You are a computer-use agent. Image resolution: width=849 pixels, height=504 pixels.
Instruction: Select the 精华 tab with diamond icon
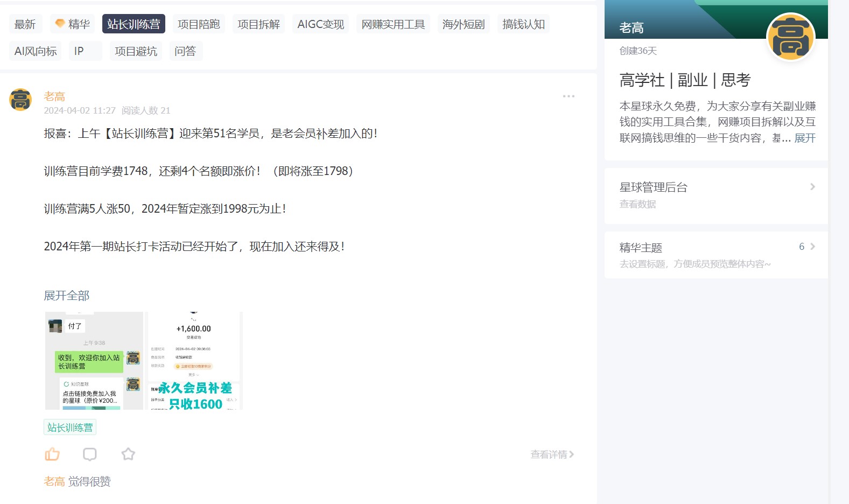[x=73, y=24]
